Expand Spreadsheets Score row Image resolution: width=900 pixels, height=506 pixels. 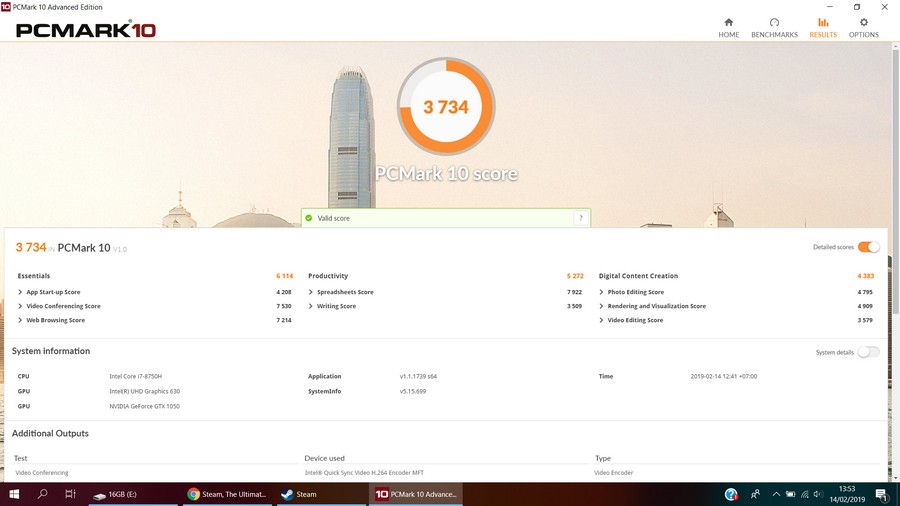(x=311, y=292)
